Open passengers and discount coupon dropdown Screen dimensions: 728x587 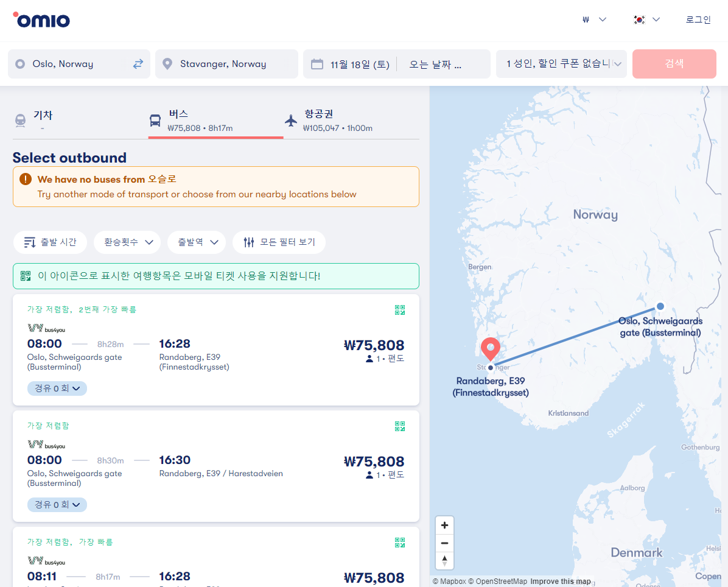click(561, 64)
